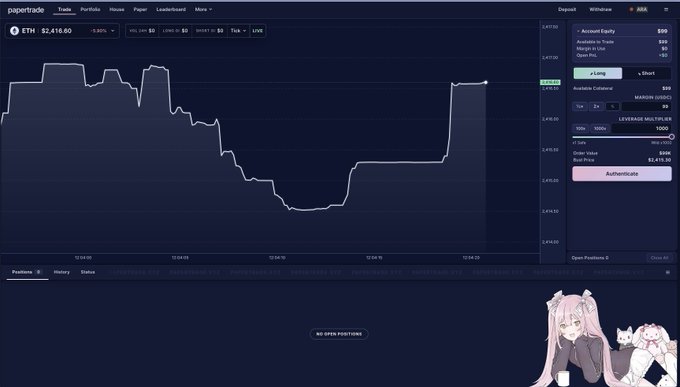Click the Margin in Use row
This screenshot has width=680, height=387.
click(621, 49)
